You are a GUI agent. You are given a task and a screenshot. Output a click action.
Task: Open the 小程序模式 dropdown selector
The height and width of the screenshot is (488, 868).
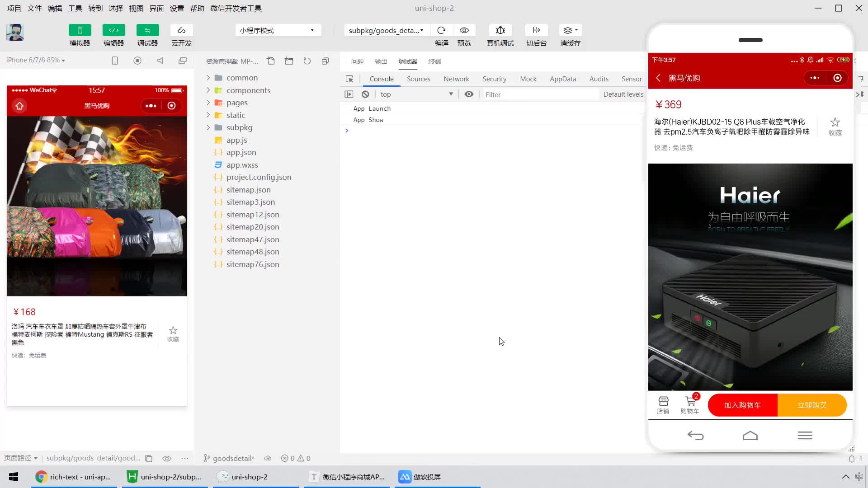click(278, 30)
